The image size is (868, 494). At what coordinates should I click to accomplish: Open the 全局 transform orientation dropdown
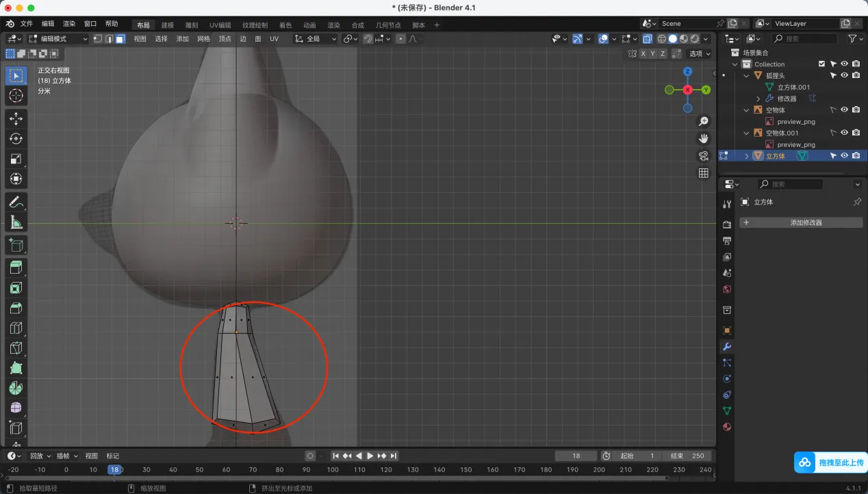point(316,39)
